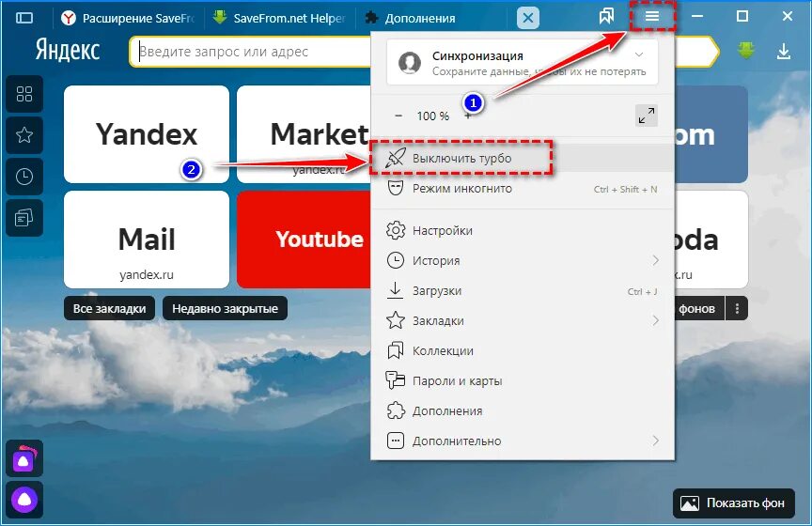
Task: Open the favorites star icon in sidebar
Action: pyautogui.click(x=24, y=135)
